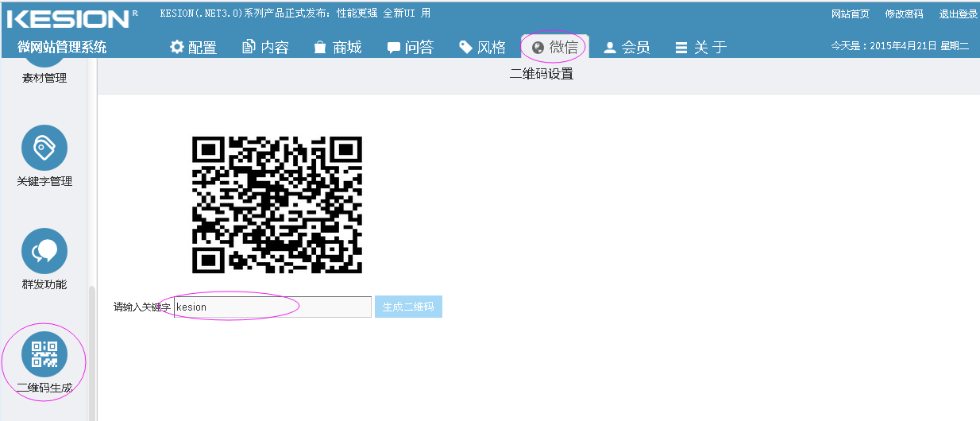Open the 内容 content menu
Screen dimensions: 980x421
pos(265,48)
